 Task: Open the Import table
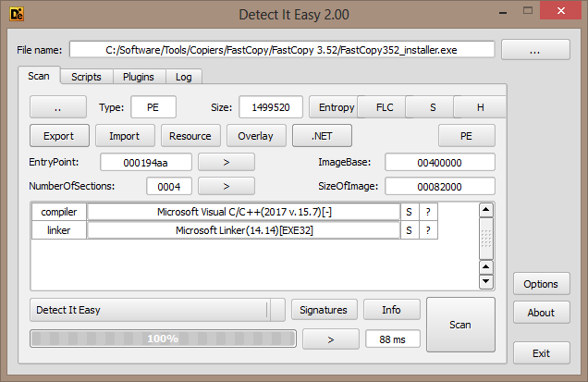[x=125, y=136]
